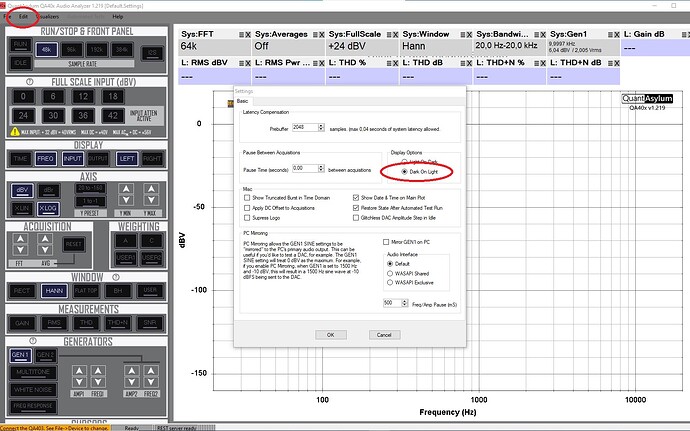Toggle generator GEN 1
The width and height of the screenshot is (690, 431).
[20, 355]
